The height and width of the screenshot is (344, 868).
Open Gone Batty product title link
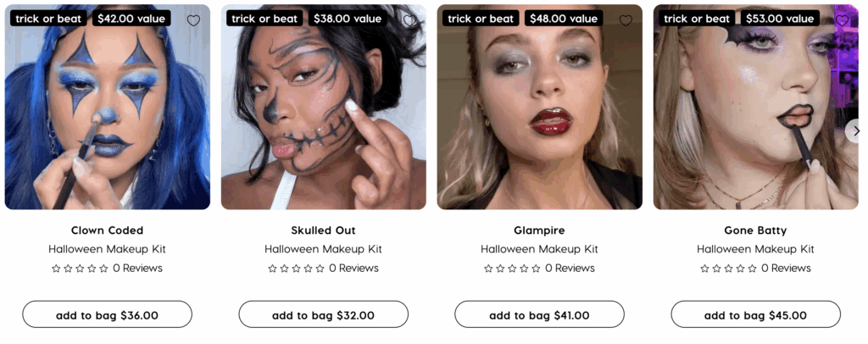pyautogui.click(x=755, y=230)
